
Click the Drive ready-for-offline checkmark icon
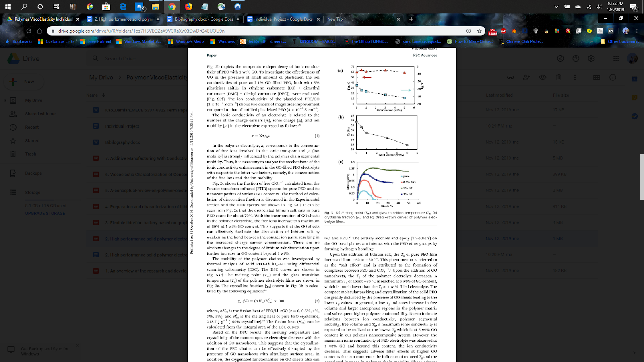[560, 58]
